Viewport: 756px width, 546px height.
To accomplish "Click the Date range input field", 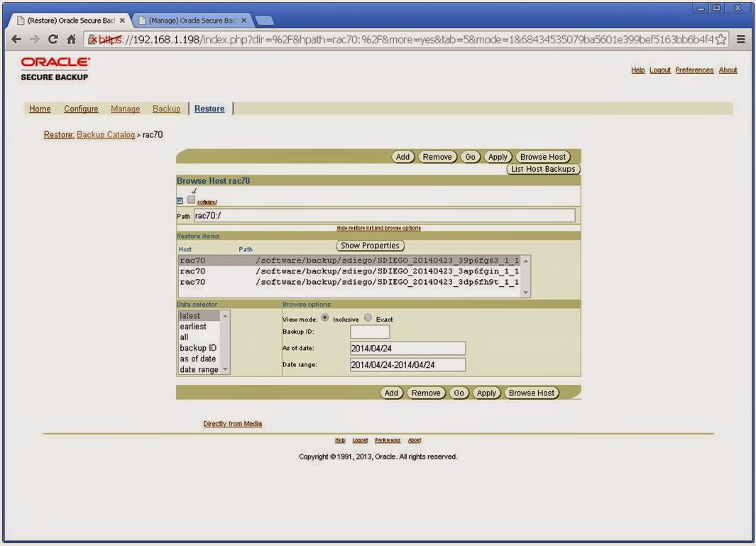I will 408,365.
